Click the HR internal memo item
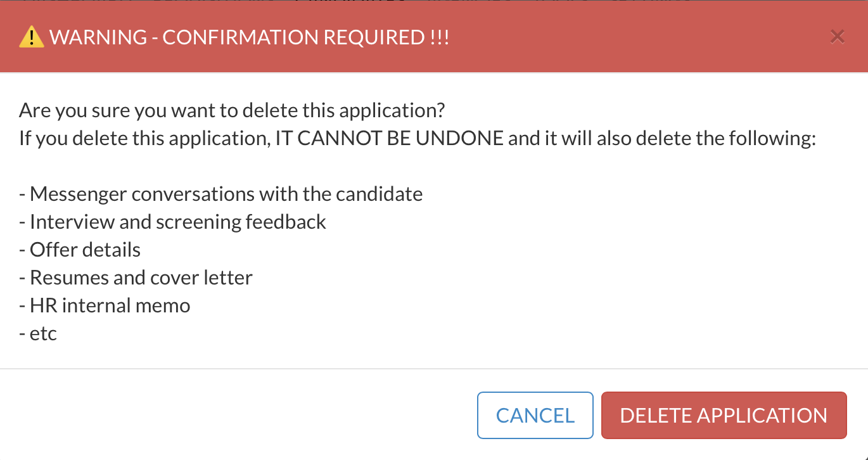The image size is (868, 460). pos(105,305)
